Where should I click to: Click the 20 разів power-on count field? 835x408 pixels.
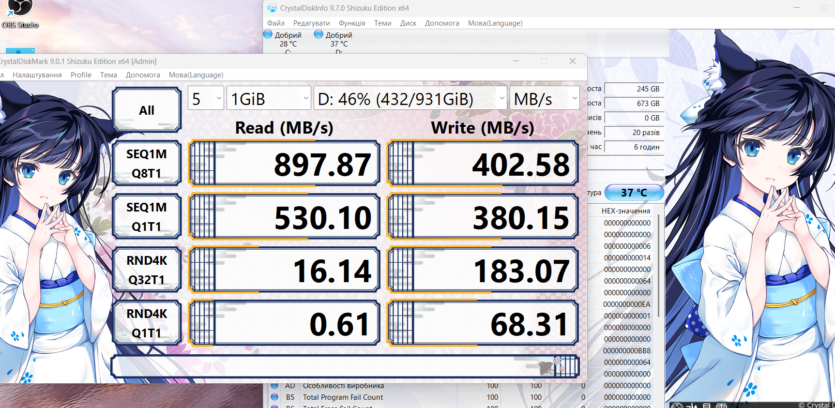point(634,132)
